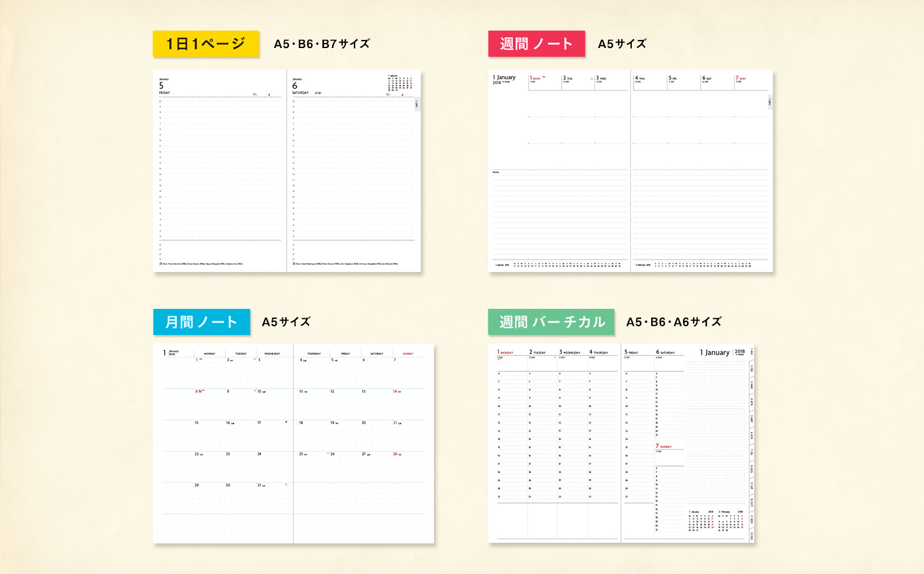Click the mini calendar on the Saturday daily page
Image resolution: width=924 pixels, height=574 pixels.
pyautogui.click(x=400, y=83)
